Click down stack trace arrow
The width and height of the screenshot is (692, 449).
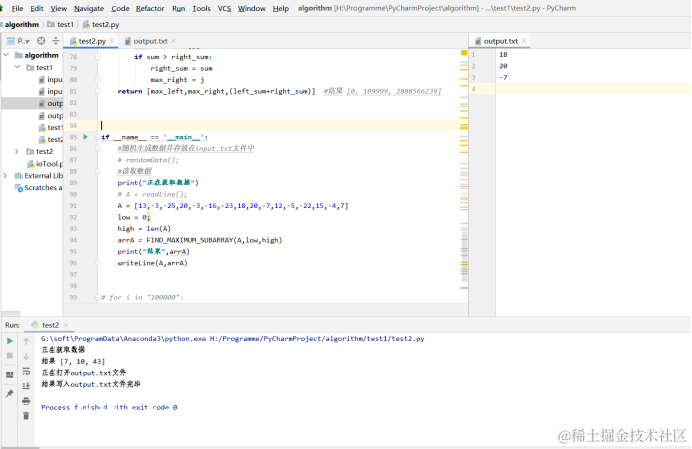click(x=26, y=356)
